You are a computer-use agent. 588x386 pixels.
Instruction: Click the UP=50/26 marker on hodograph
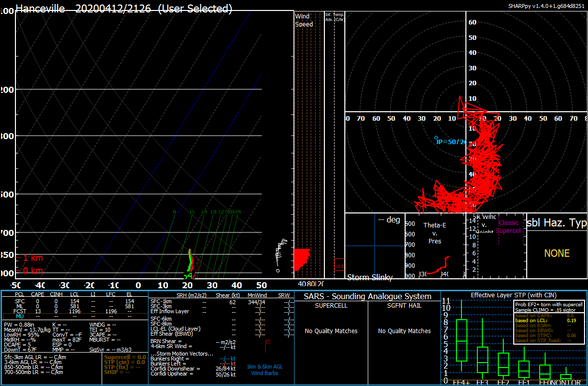click(x=451, y=141)
